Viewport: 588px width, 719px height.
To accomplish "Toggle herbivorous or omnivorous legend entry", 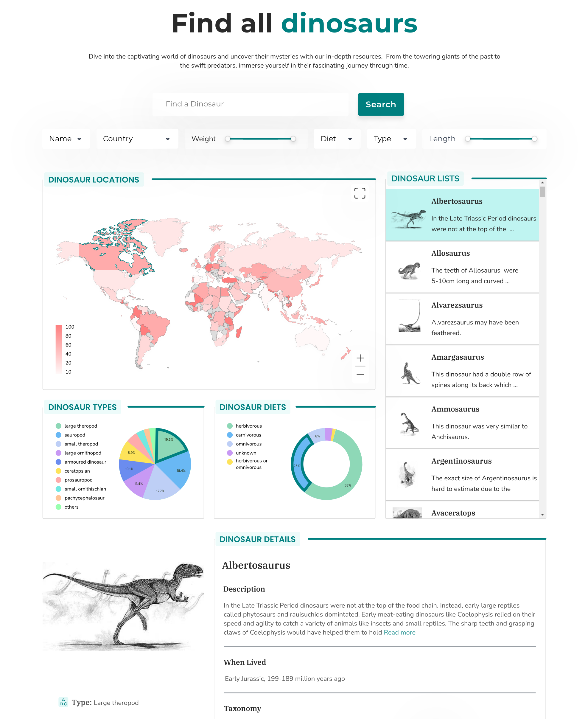I will (248, 464).
